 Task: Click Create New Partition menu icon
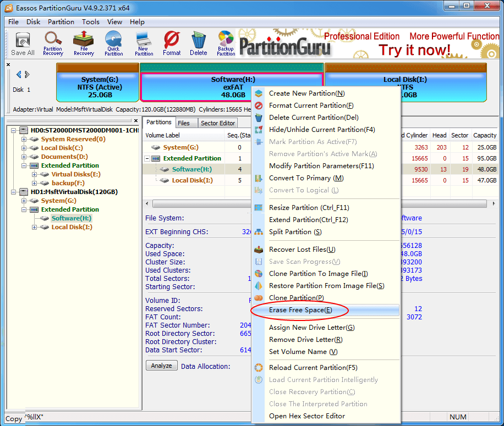tap(259, 93)
